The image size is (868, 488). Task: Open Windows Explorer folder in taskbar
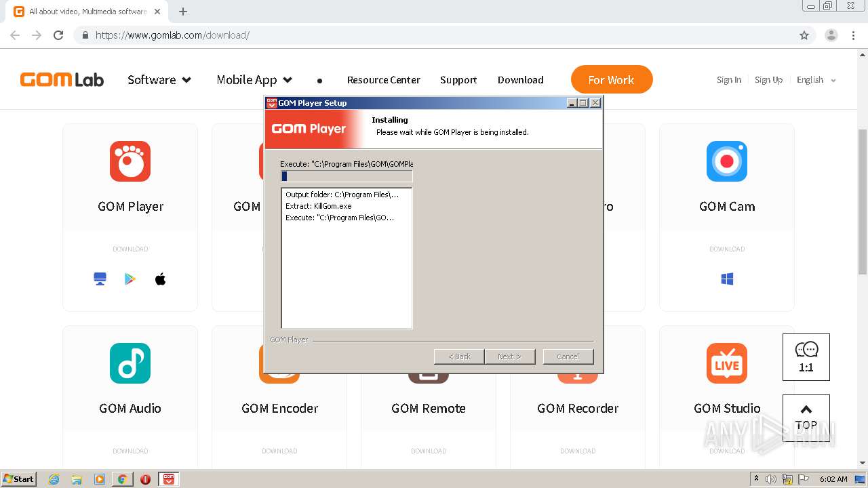pyautogui.click(x=77, y=479)
